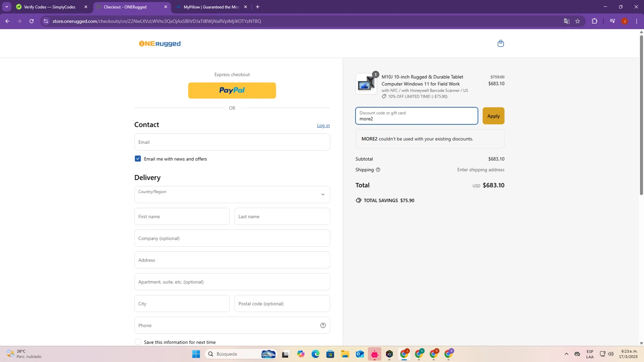Close the Verify Codes SimplyCodes tab
Screen dimensions: 644x362
coord(86,7)
